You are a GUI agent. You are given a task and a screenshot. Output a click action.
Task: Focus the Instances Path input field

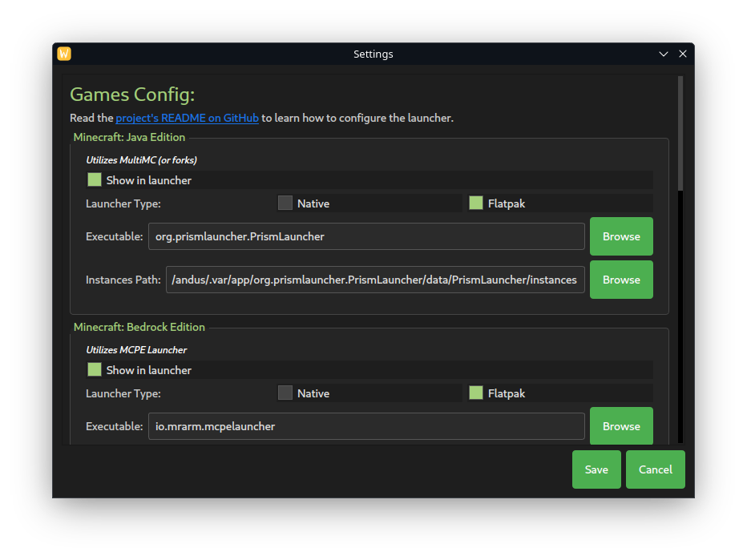[375, 280]
